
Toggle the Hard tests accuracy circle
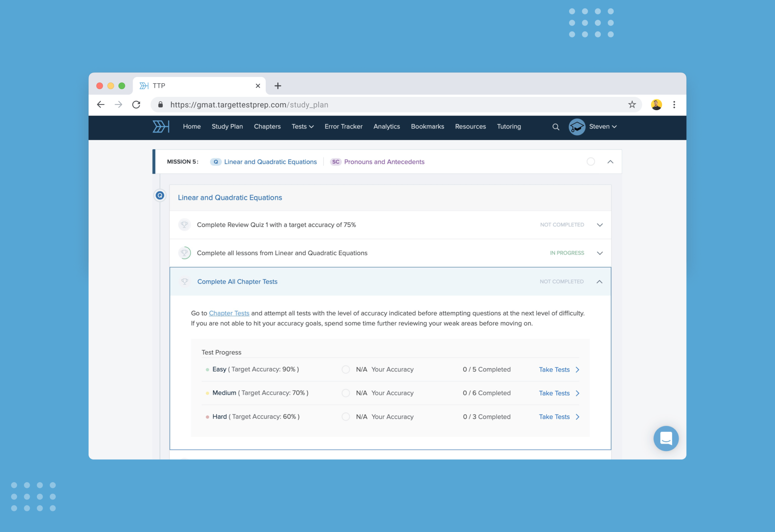tap(346, 417)
